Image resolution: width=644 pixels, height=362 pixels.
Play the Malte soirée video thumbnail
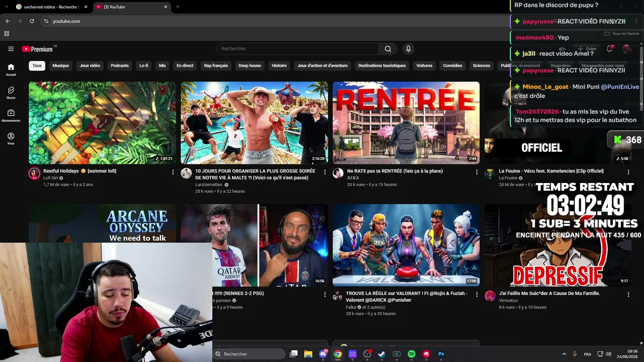(254, 123)
